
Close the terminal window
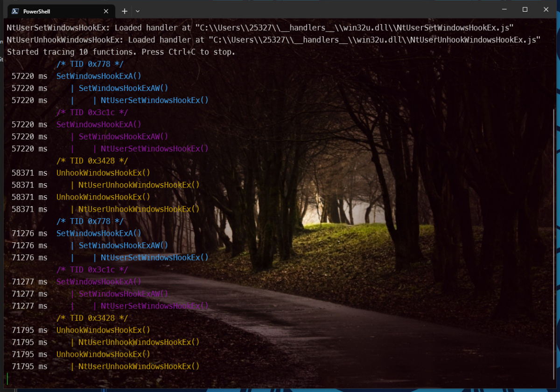pyautogui.click(x=546, y=9)
